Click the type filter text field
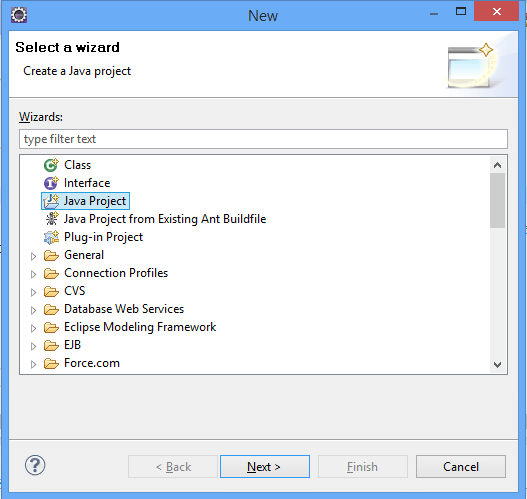The width and height of the screenshot is (527, 499). coord(263,139)
